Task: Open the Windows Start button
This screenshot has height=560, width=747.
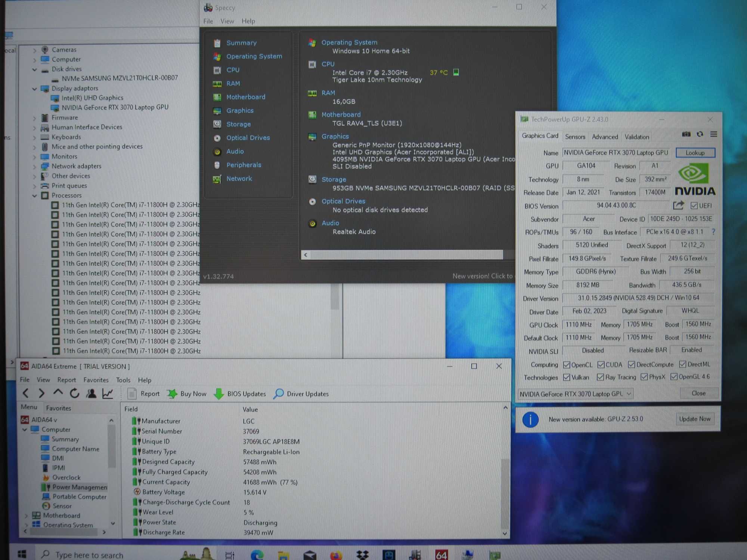Action: 22,554
